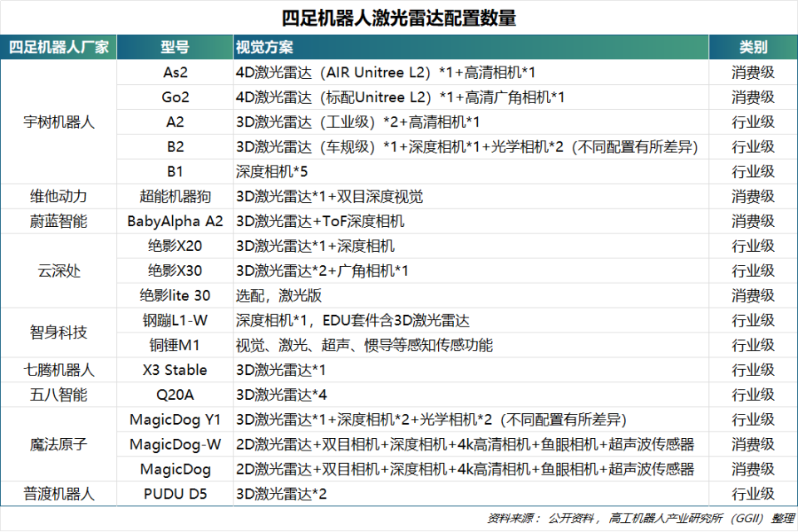Viewport: 798px width, 532px height.
Task: Click the X3 Stable model cell
Action: [175, 370]
